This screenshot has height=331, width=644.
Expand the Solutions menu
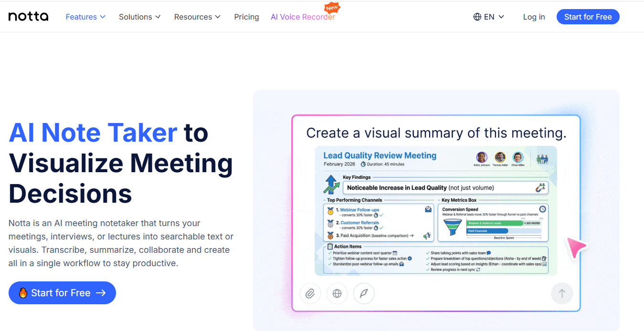pyautogui.click(x=139, y=17)
